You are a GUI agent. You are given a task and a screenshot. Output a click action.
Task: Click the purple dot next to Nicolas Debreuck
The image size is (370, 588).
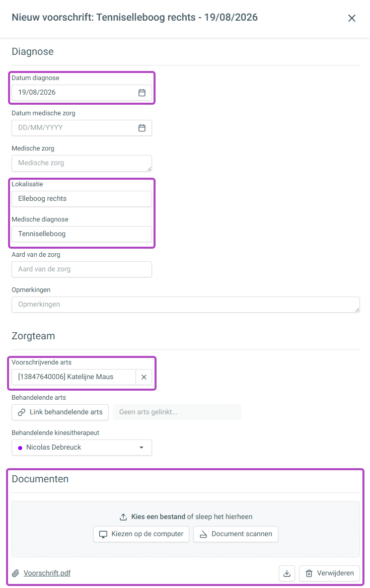[x=20, y=448]
